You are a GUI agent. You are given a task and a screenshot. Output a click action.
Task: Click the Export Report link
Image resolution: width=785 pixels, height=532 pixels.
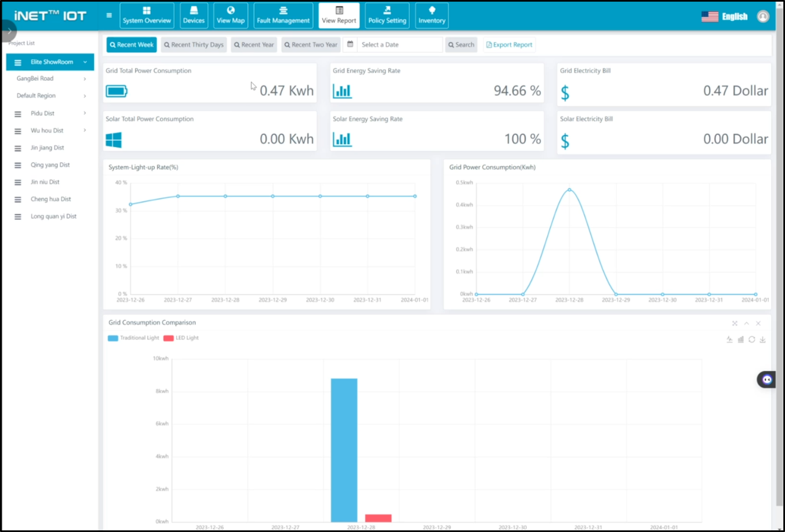tap(509, 45)
